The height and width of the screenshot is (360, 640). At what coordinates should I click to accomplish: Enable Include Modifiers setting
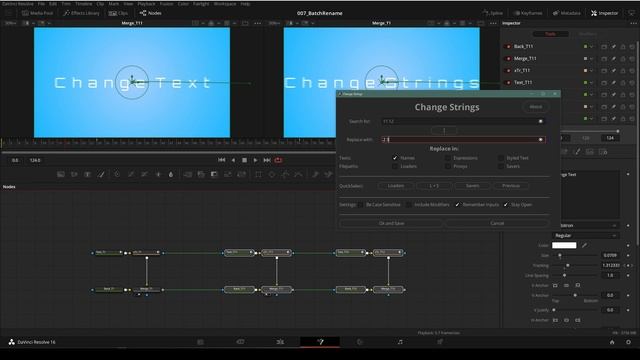(409, 204)
